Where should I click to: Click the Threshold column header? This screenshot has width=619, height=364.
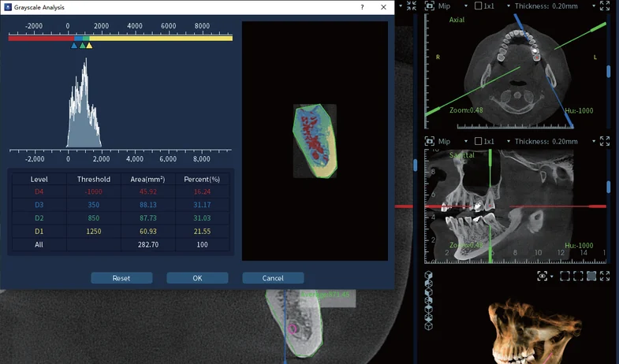click(x=94, y=179)
